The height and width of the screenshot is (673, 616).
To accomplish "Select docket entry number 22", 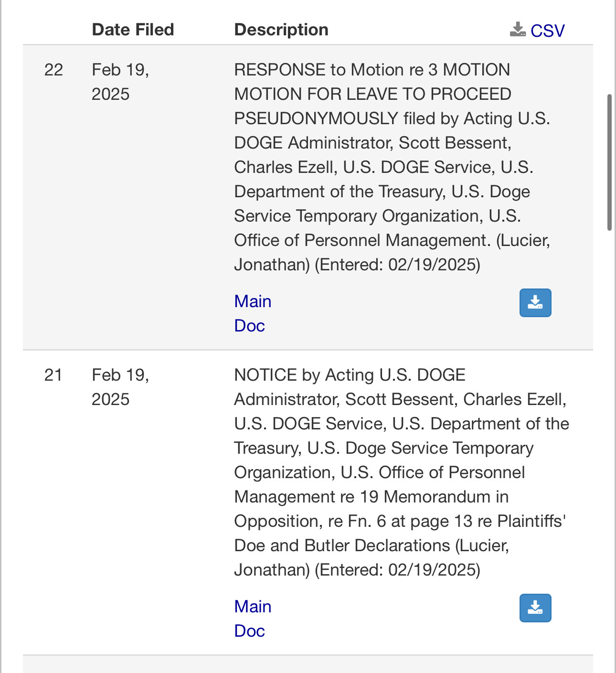I will (x=53, y=70).
